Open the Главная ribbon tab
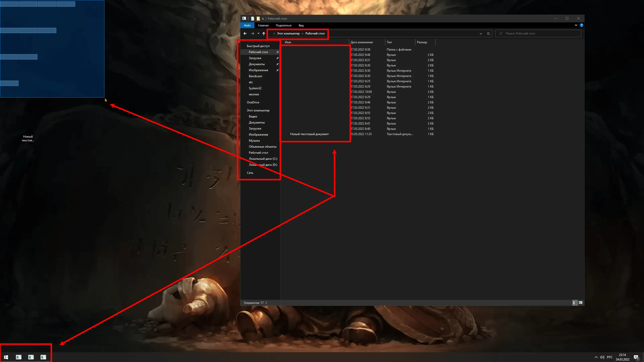 [x=263, y=25]
